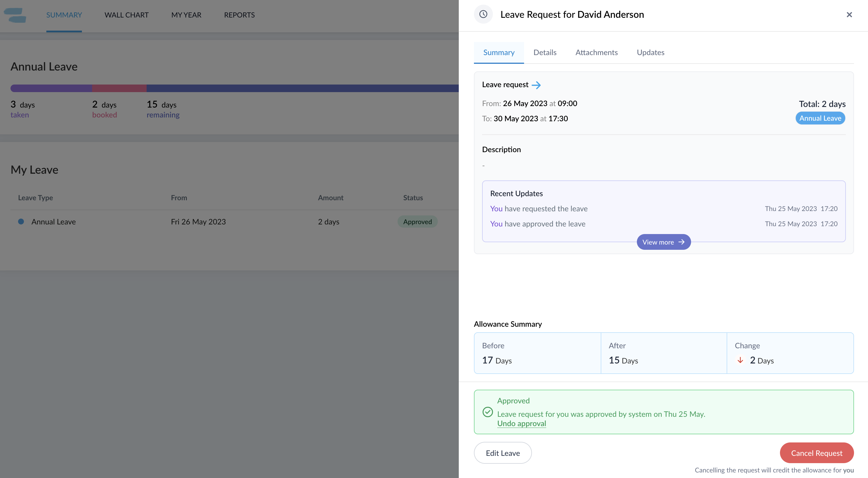Click the Annual Leave type badge
868x478 pixels.
point(820,118)
